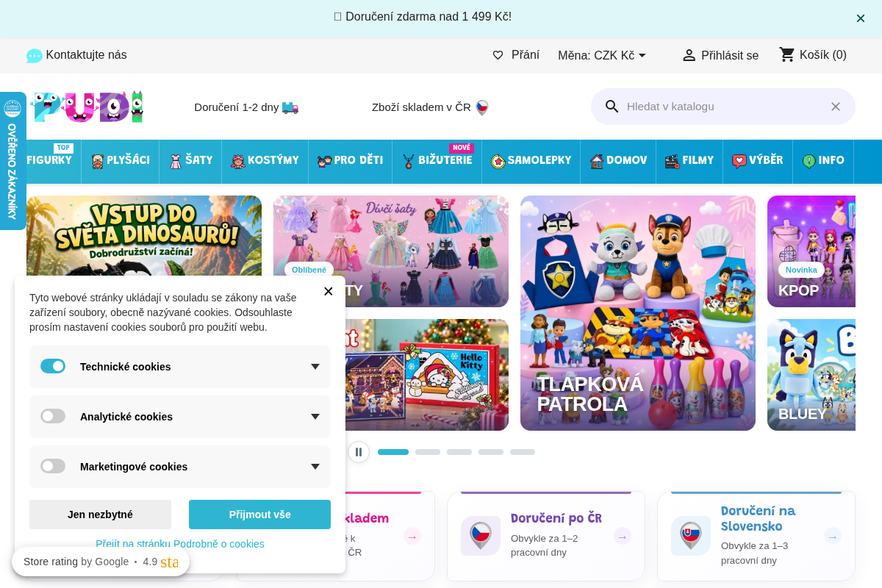Open the shopping cart icon

pos(787,54)
